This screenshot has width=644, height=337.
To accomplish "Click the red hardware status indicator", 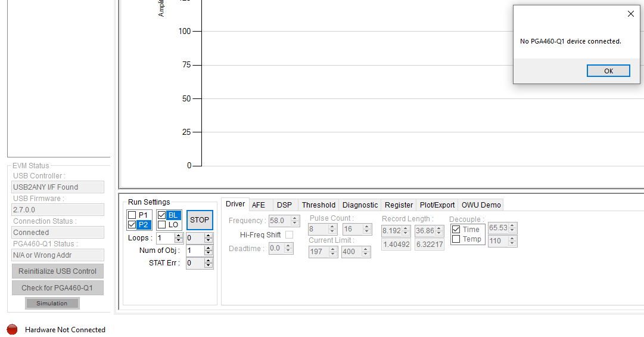I will 13,329.
